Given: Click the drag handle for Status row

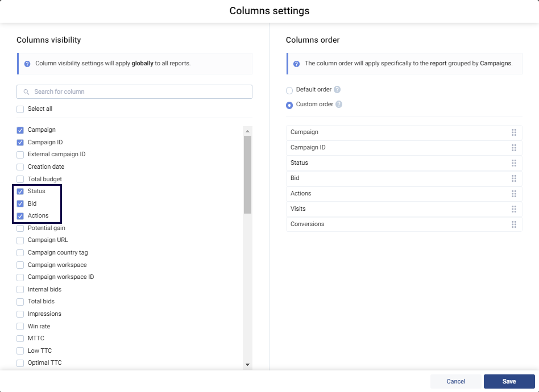Looking at the screenshot, I should [513, 163].
